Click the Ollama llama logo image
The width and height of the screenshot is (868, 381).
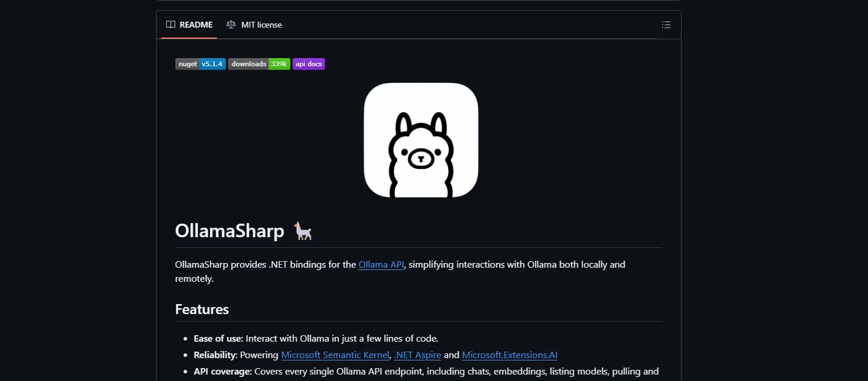point(421,140)
